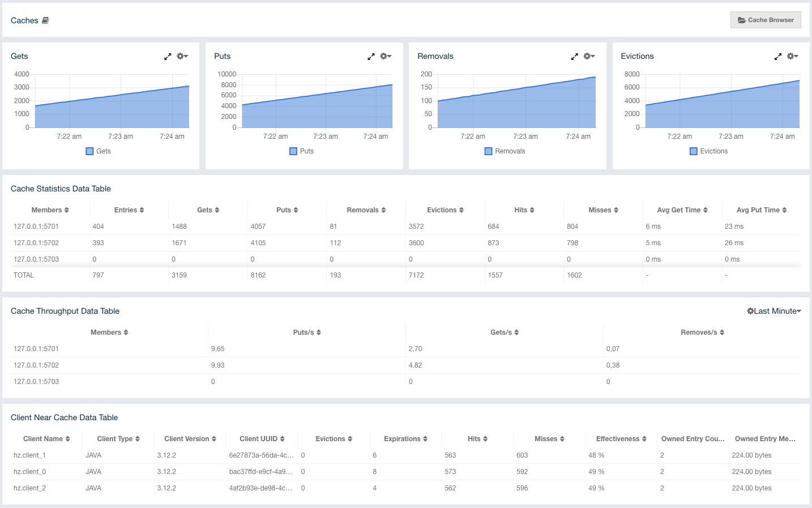Click UUID 4af2b93e-de98-4c… cell
812x508 pixels.
point(261,488)
